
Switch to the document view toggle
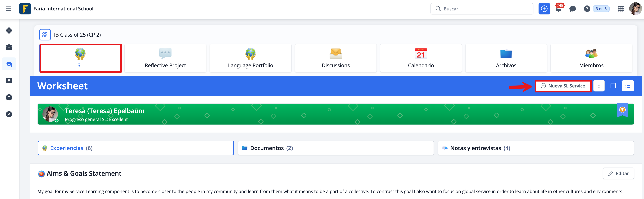click(613, 86)
